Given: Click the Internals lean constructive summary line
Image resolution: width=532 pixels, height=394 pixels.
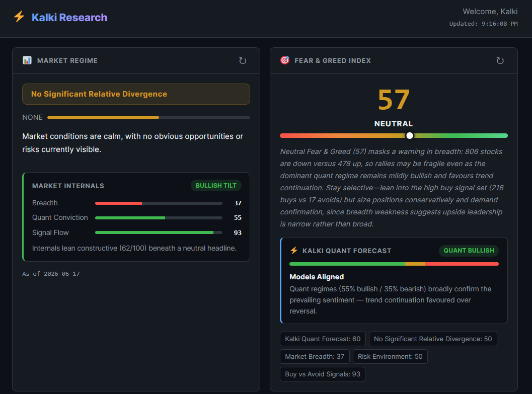Looking at the screenshot, I should pyautogui.click(x=134, y=248).
